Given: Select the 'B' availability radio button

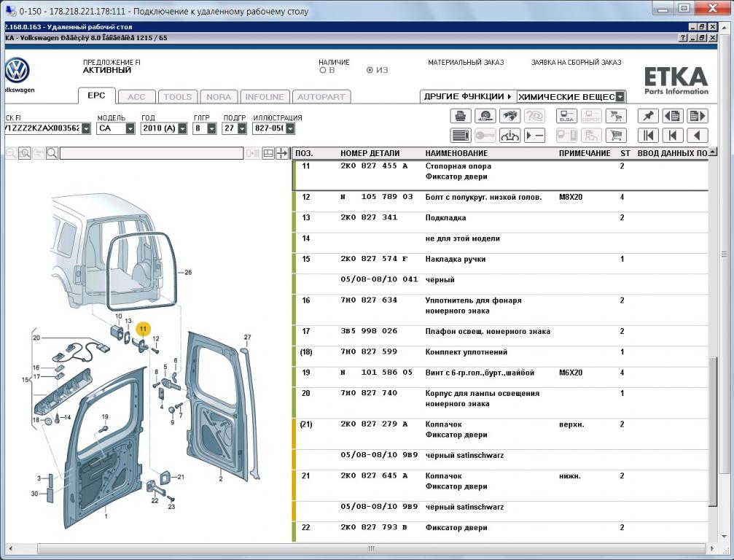Looking at the screenshot, I should point(322,70).
